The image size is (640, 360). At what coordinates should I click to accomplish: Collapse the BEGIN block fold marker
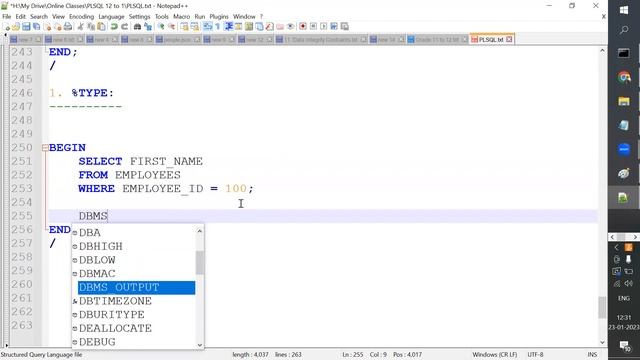click(45, 148)
